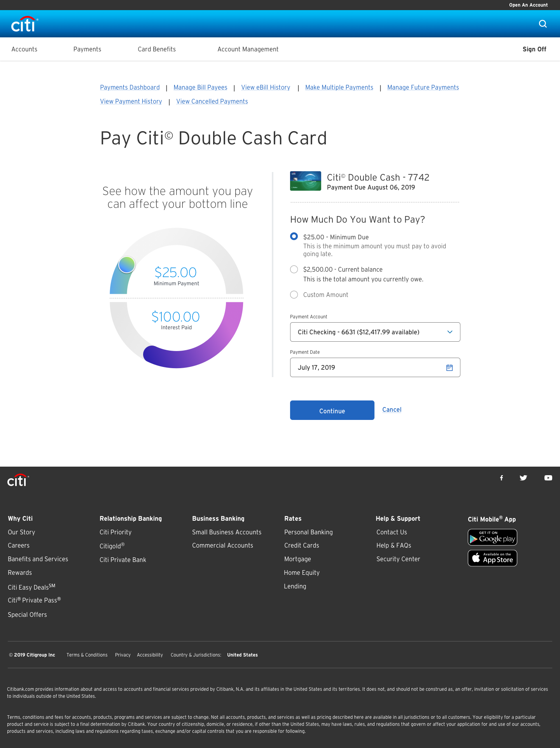Open Make Multiple Payments link
This screenshot has height=748, width=560.
pyautogui.click(x=339, y=87)
